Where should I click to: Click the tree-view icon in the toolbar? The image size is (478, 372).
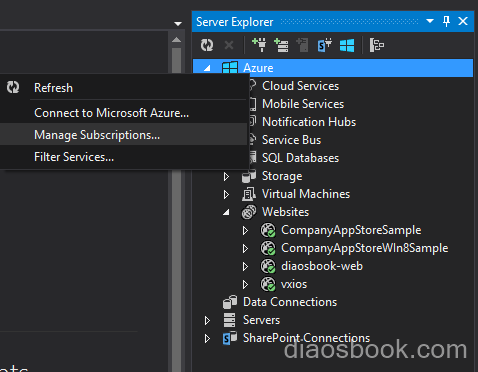377,45
